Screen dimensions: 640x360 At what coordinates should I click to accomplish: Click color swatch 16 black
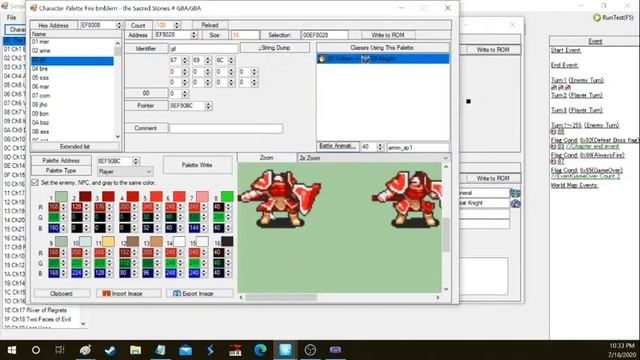227,241
